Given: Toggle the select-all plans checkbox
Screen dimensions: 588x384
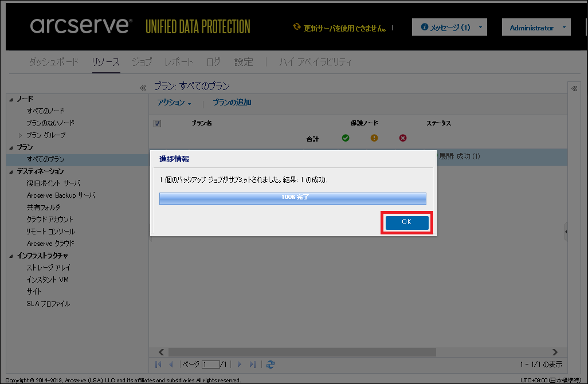Looking at the screenshot, I should tap(158, 123).
